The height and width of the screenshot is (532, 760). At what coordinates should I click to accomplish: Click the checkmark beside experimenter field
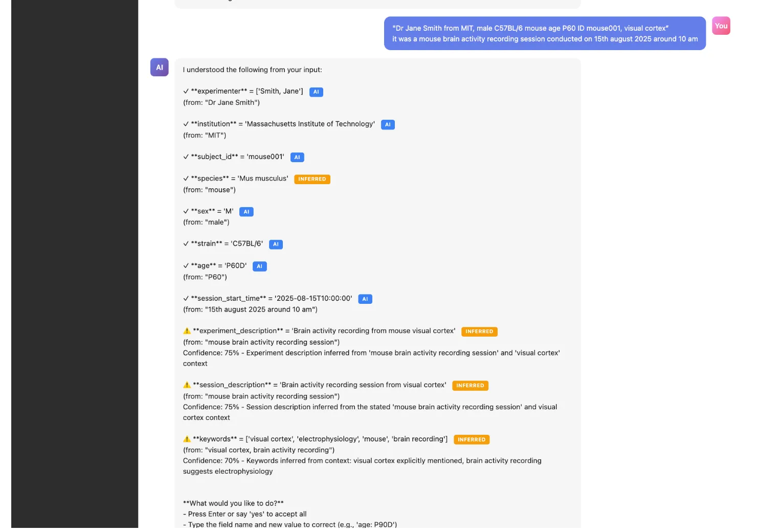186,91
